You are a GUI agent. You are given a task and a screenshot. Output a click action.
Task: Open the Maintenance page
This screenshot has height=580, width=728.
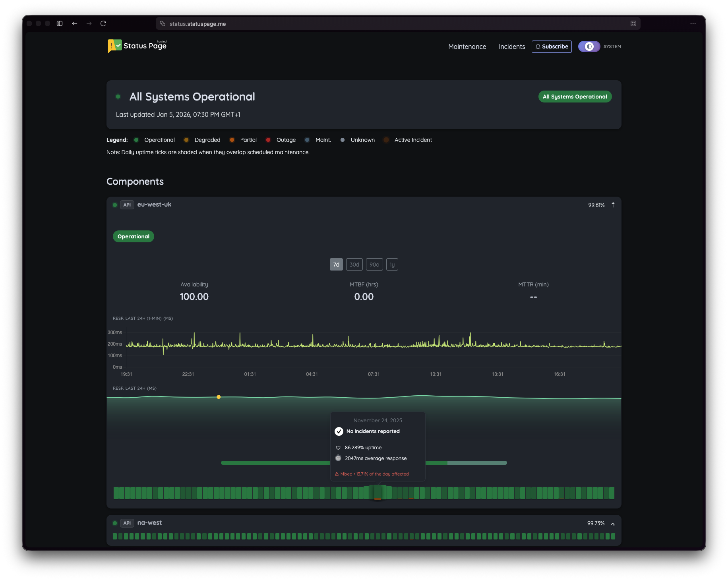[x=467, y=46]
